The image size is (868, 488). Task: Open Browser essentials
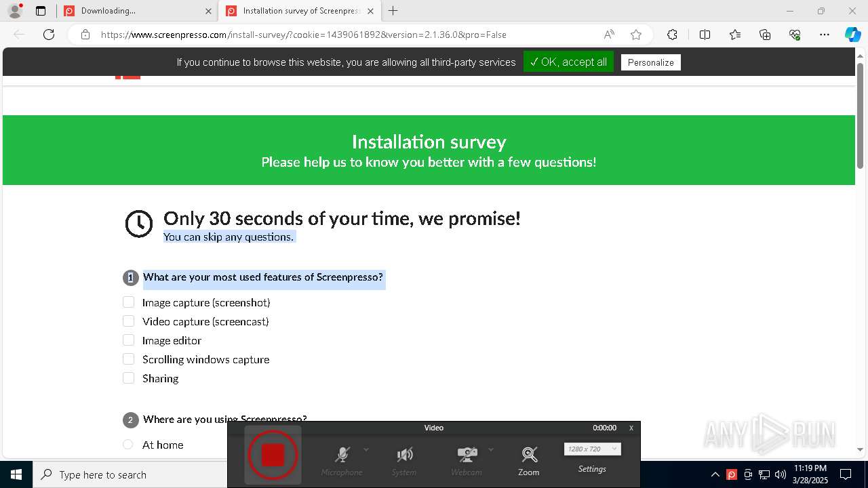pos(795,35)
